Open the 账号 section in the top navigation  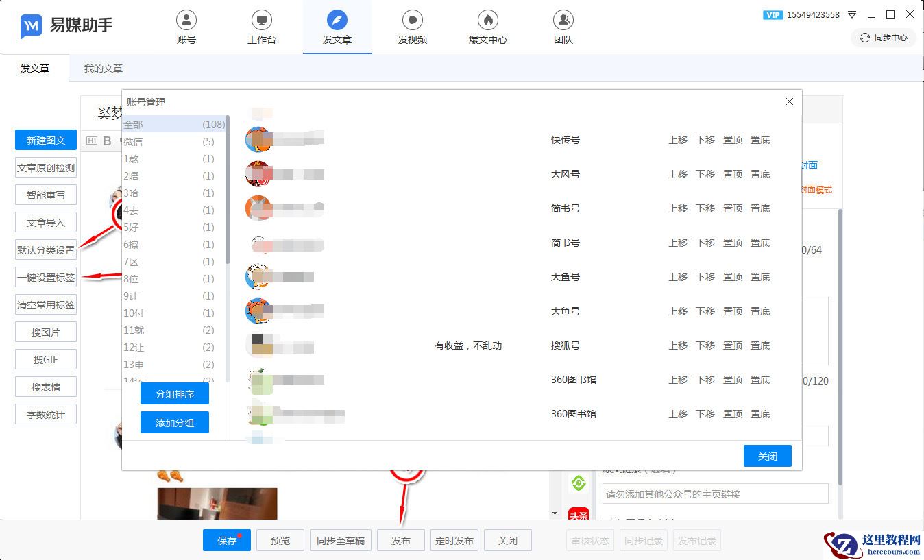coord(186,27)
